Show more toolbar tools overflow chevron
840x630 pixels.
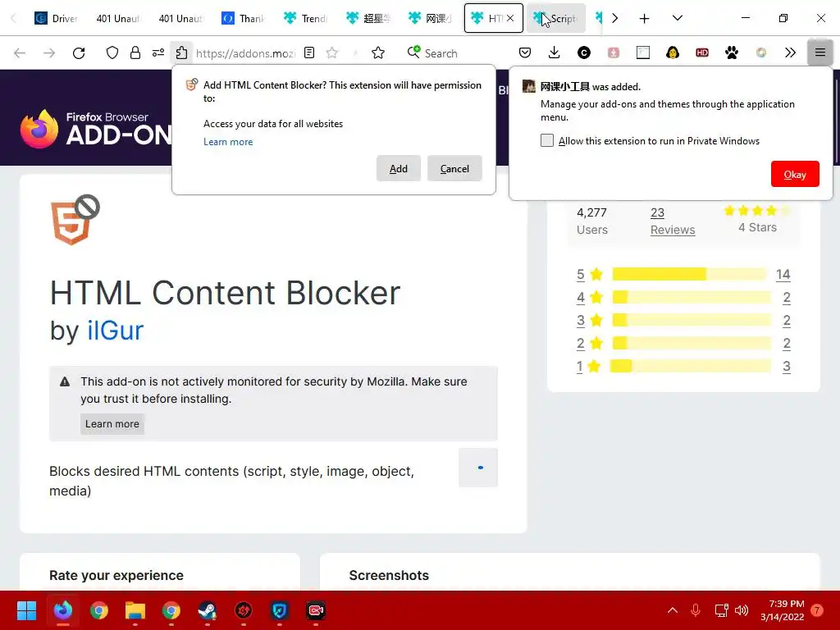pos(790,52)
